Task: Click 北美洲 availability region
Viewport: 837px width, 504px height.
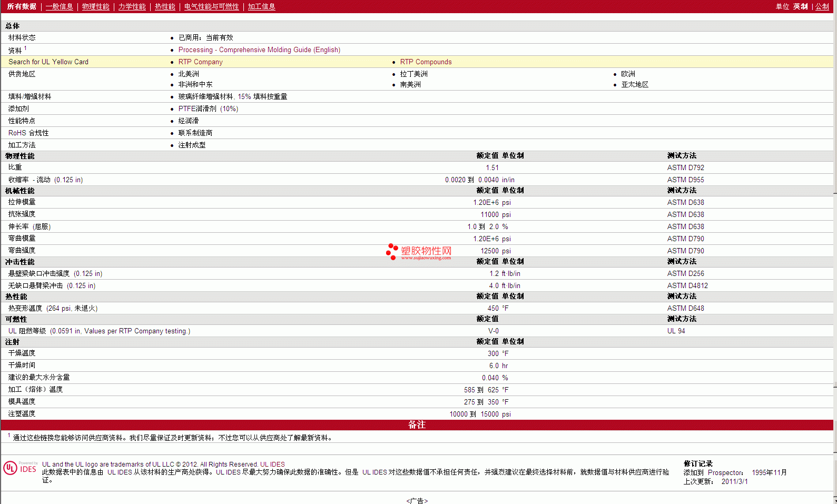Action: 189,74
